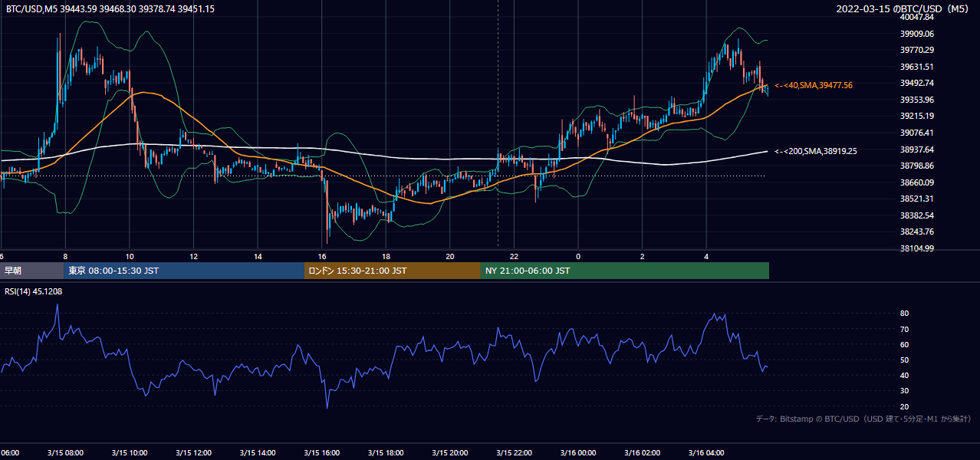Viewport: 980px width, 460px height.
Task: Click hour label 16 under the price chart
Action: pyautogui.click(x=322, y=257)
